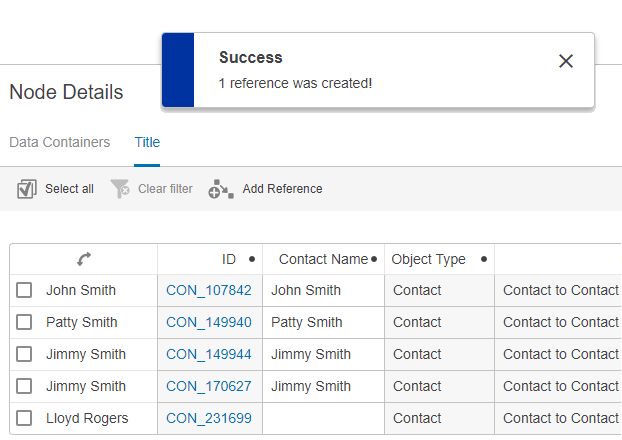Viewport: 622px width, 440px height.
Task: Click the Clear filter funnel icon
Action: pos(120,188)
